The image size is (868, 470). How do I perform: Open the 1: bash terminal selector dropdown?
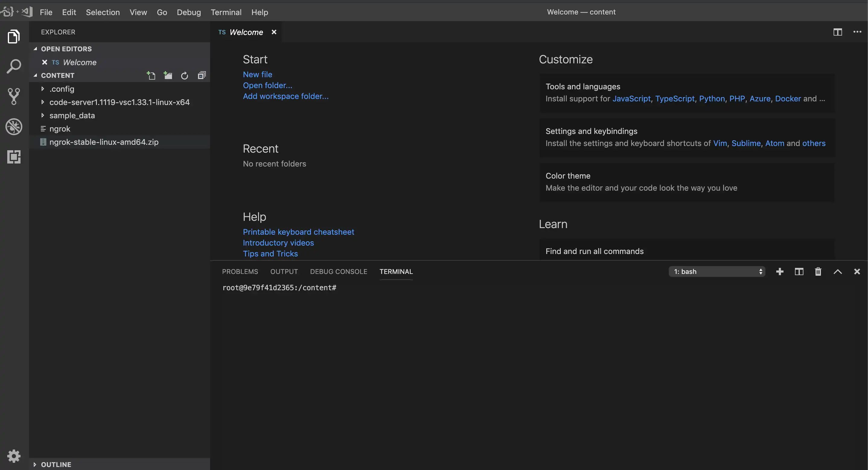click(717, 272)
